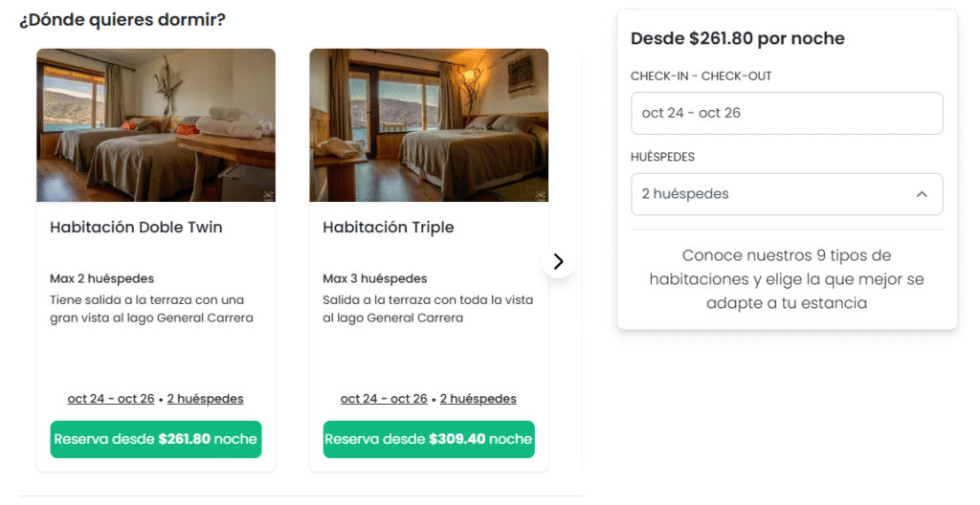The height and width of the screenshot is (505, 980).
Task: Click the dates link on the Doble Twin card
Action: point(111,399)
